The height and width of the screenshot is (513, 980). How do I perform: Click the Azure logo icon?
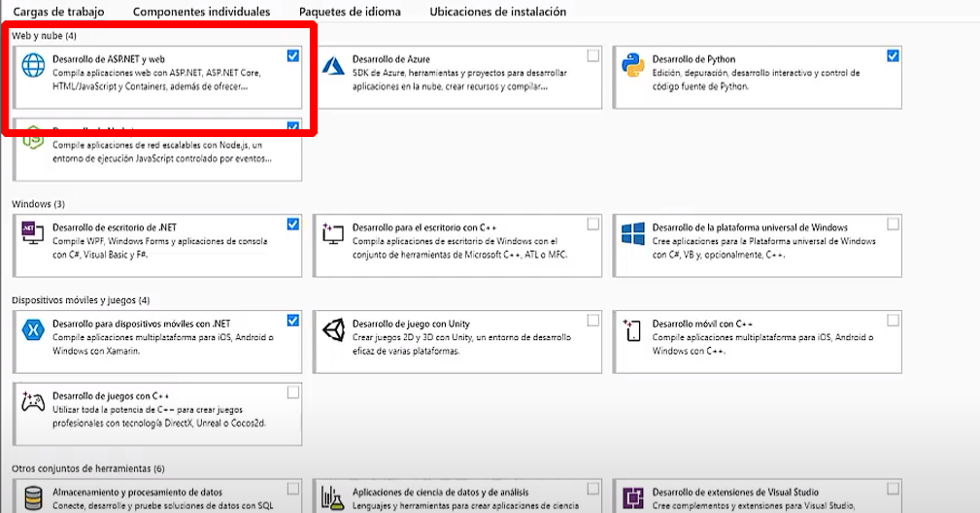point(333,65)
